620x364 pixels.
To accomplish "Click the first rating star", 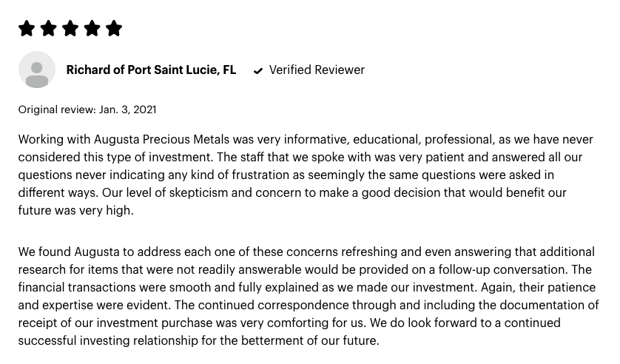I will pyautogui.click(x=27, y=29).
